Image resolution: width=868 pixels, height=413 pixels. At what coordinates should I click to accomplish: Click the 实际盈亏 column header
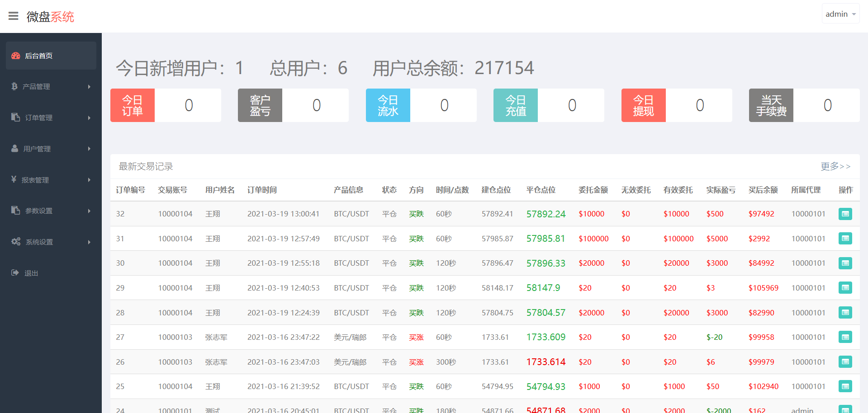click(721, 190)
